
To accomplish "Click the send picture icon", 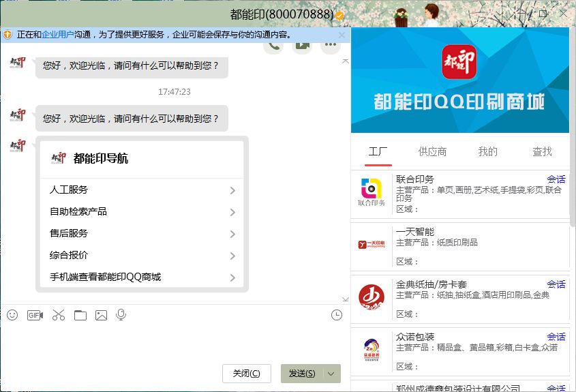I will click(x=101, y=315).
